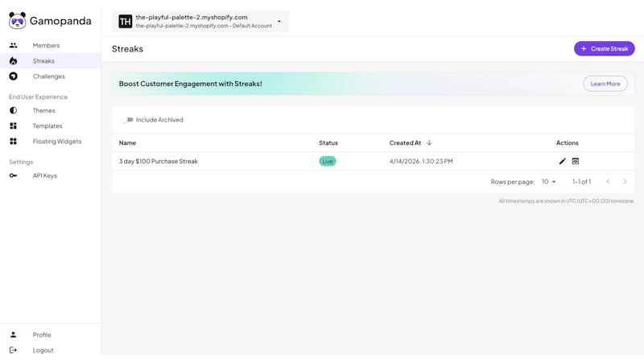Viewport: 644px width, 362px height.
Task: Click the Challenges compass icon
Action: [13, 76]
